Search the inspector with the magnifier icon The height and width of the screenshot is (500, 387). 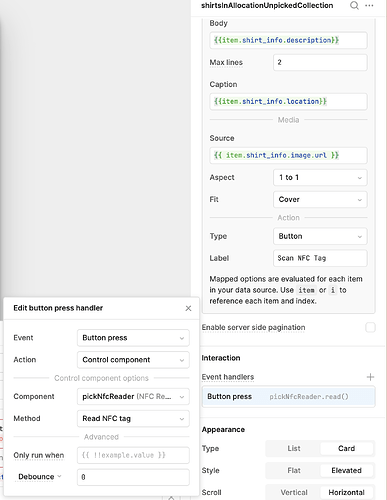[354, 6]
